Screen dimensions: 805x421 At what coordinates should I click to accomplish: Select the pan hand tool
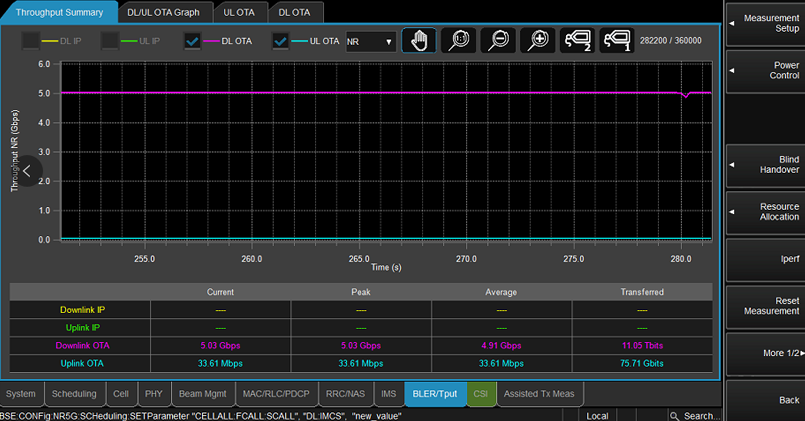[419, 41]
